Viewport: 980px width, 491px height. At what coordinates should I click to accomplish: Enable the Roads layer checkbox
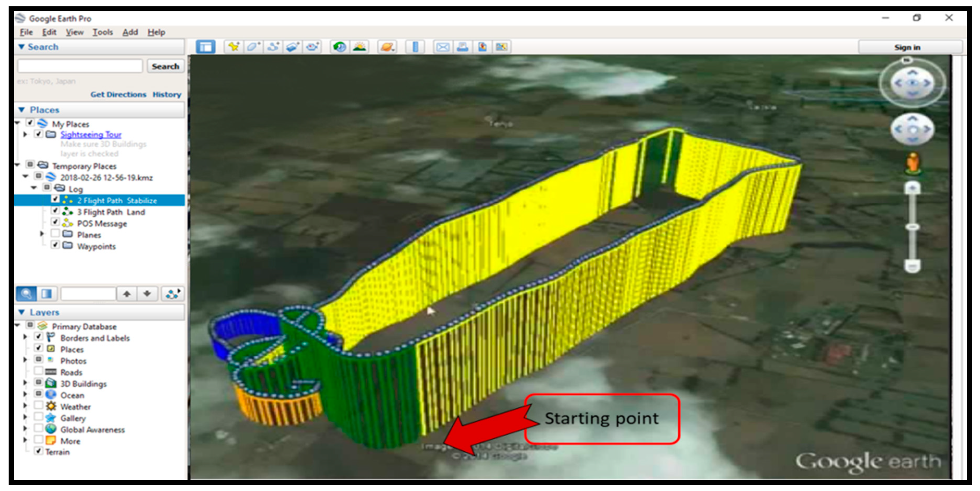pyautogui.click(x=38, y=371)
